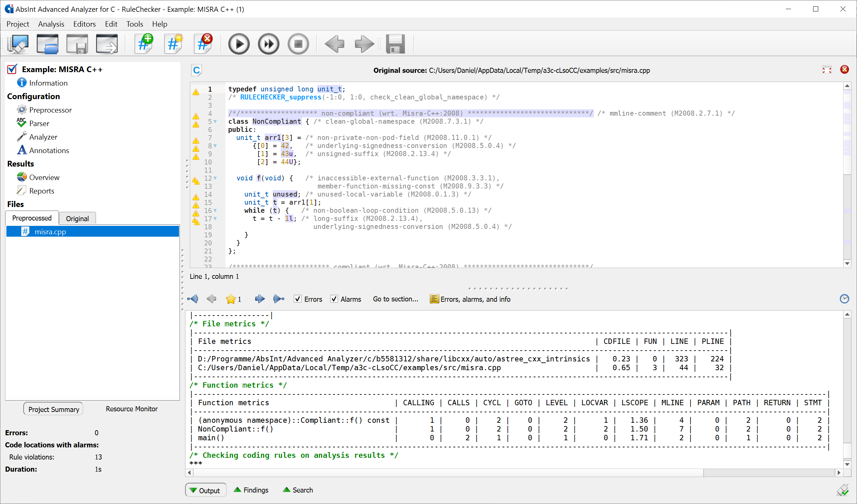The width and height of the screenshot is (857, 504).
Task: Click the output panel scroll-down arrow
Action: [x=847, y=465]
